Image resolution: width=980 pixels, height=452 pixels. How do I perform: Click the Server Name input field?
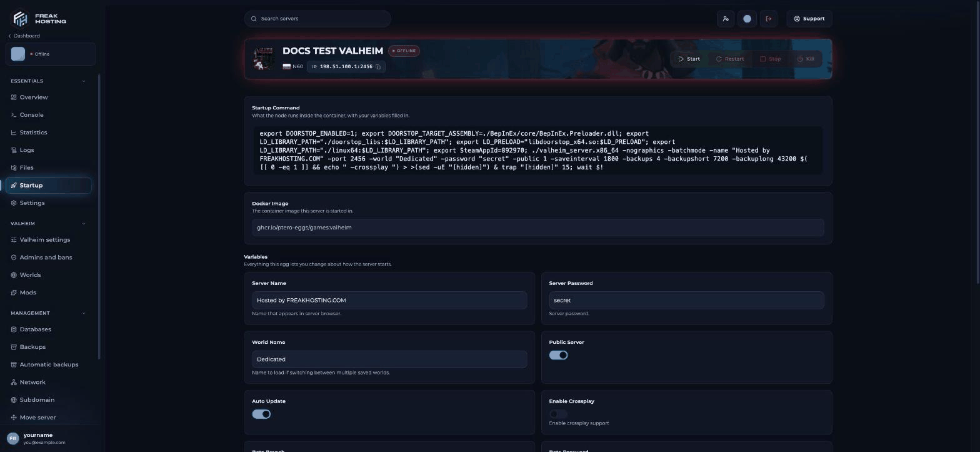click(x=389, y=301)
